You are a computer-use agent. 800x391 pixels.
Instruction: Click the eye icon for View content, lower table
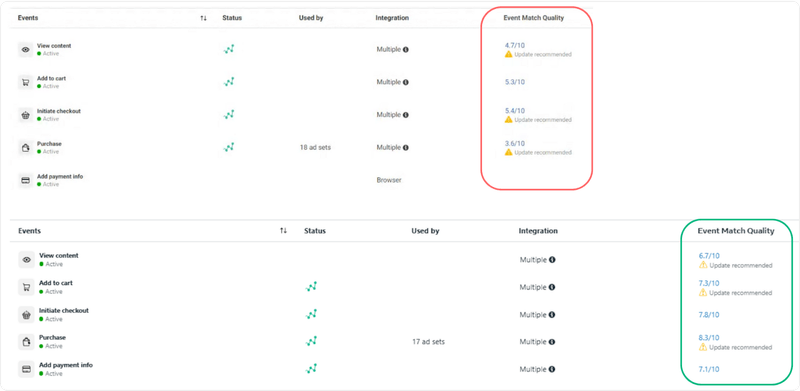27,259
